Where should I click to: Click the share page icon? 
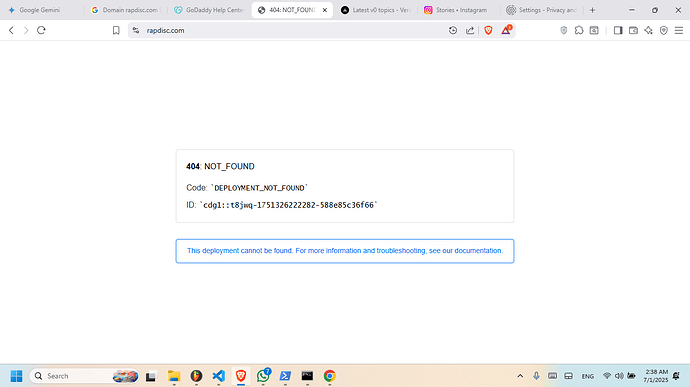click(x=470, y=30)
